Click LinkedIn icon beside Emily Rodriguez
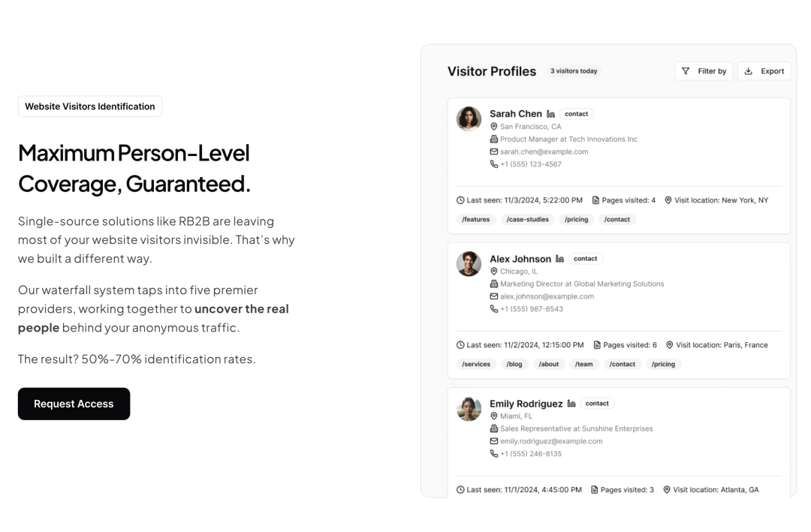811x532 pixels. [x=571, y=403]
